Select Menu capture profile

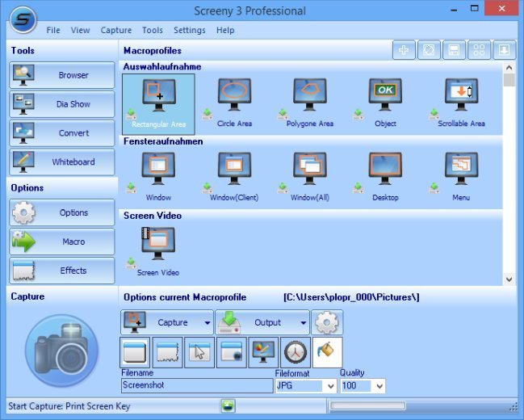[x=461, y=178]
